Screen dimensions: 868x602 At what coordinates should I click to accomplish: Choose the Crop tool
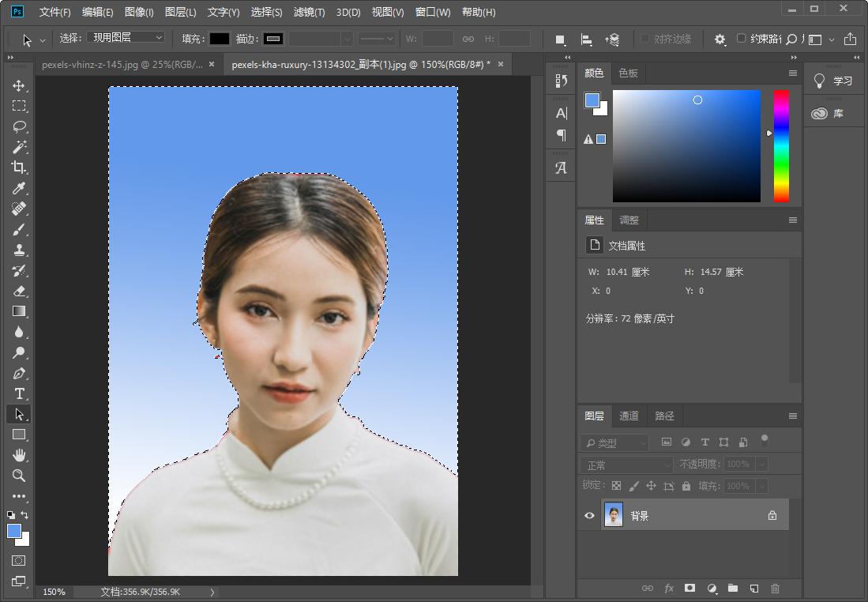[x=19, y=167]
